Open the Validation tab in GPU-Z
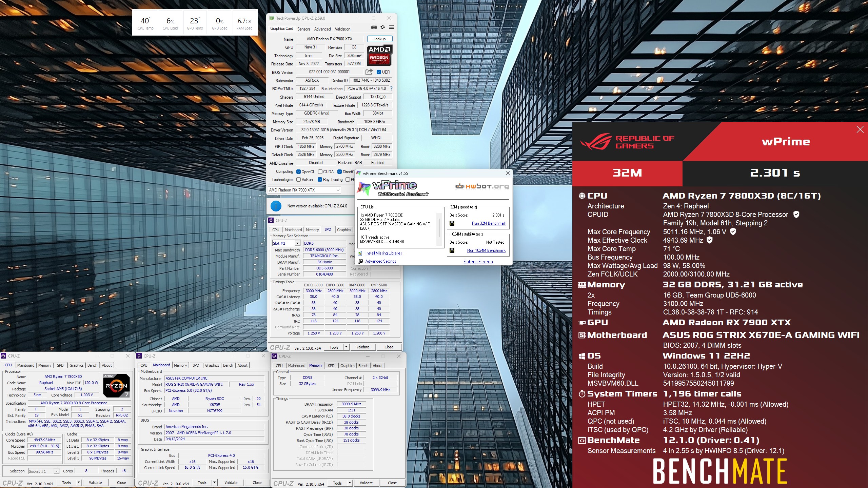This screenshot has height=488, width=868. (342, 29)
